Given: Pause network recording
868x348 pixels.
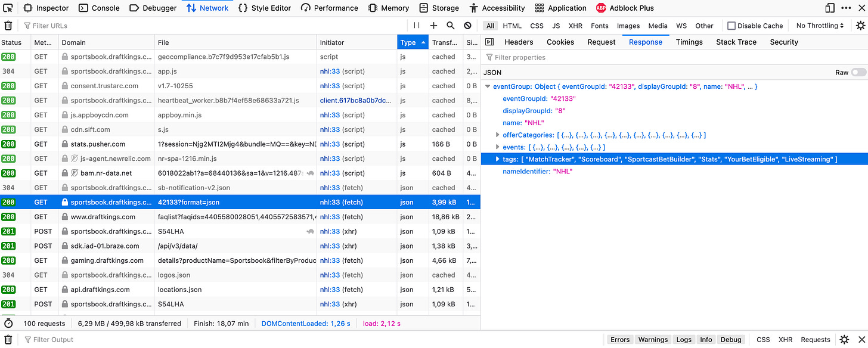Looking at the screenshot, I should pyautogui.click(x=417, y=26).
